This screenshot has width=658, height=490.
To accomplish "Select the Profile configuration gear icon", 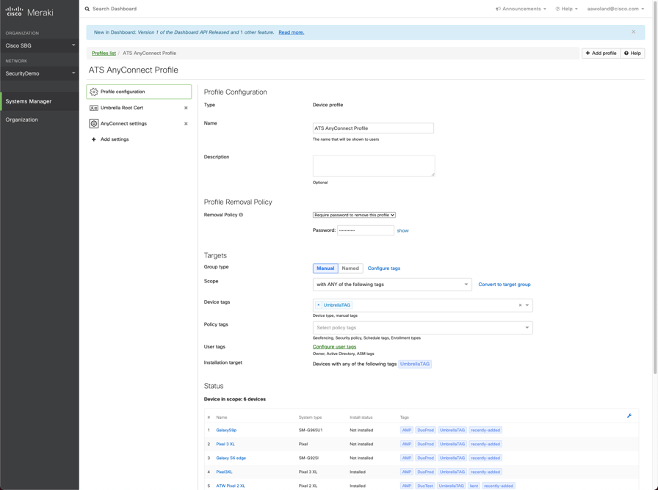I will click(94, 91).
